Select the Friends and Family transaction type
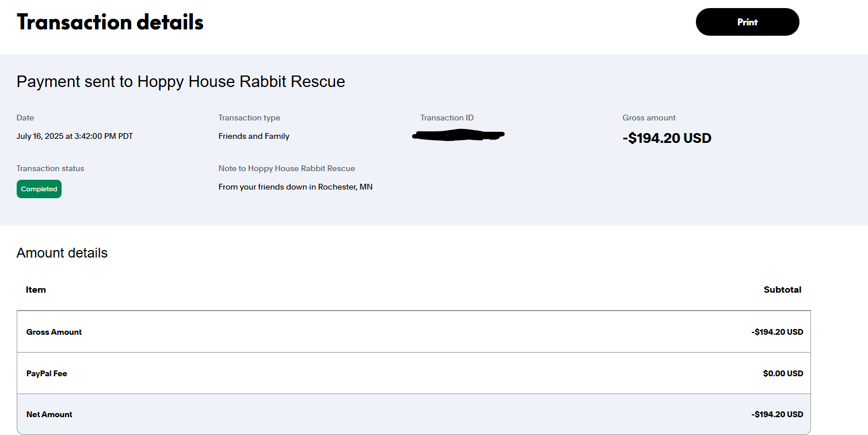The width and height of the screenshot is (868, 435). (254, 137)
